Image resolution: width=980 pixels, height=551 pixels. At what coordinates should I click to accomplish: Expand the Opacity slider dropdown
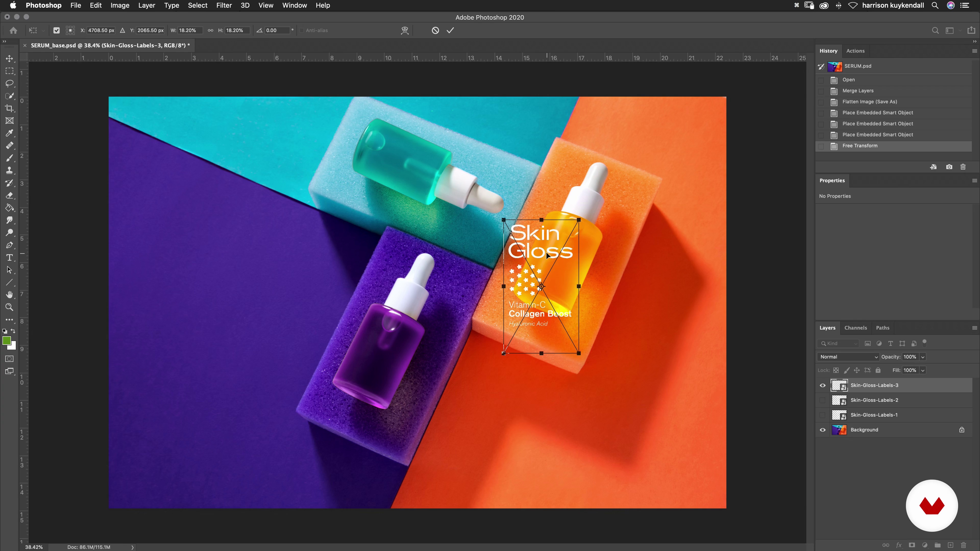tap(923, 357)
